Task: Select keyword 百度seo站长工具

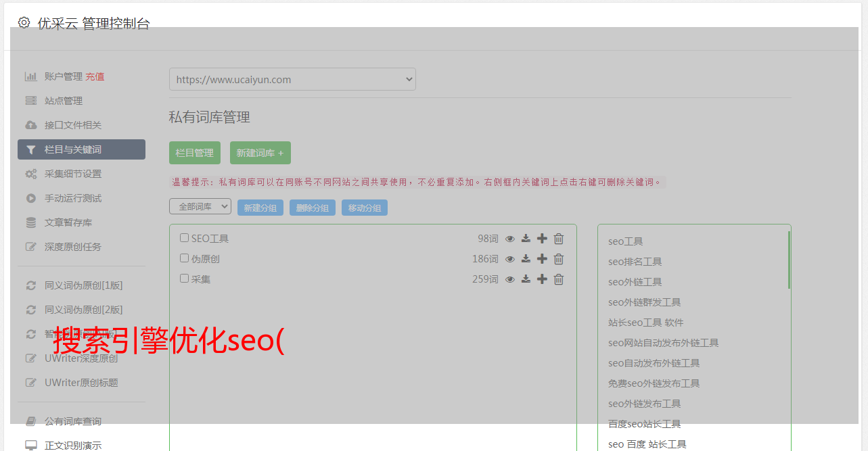Action: [644, 424]
